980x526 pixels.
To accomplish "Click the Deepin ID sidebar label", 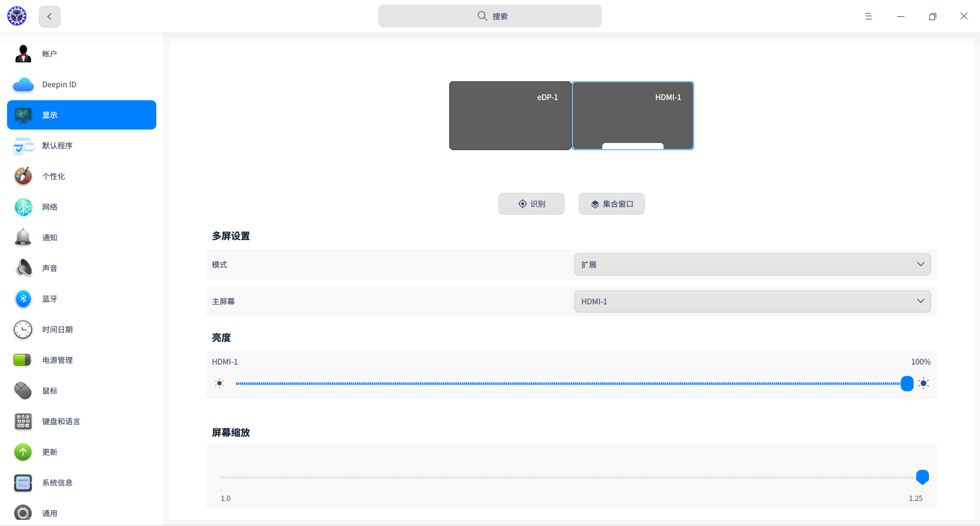I will coord(59,84).
